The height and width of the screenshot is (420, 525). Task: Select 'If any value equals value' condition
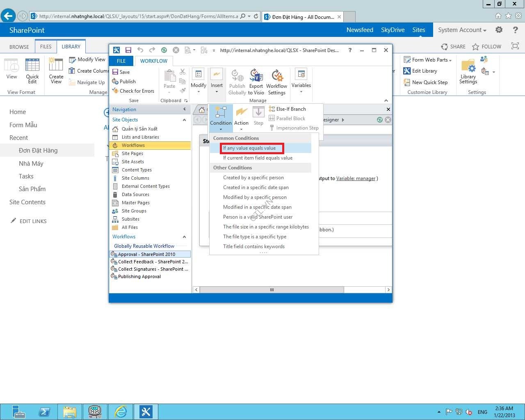[249, 148]
